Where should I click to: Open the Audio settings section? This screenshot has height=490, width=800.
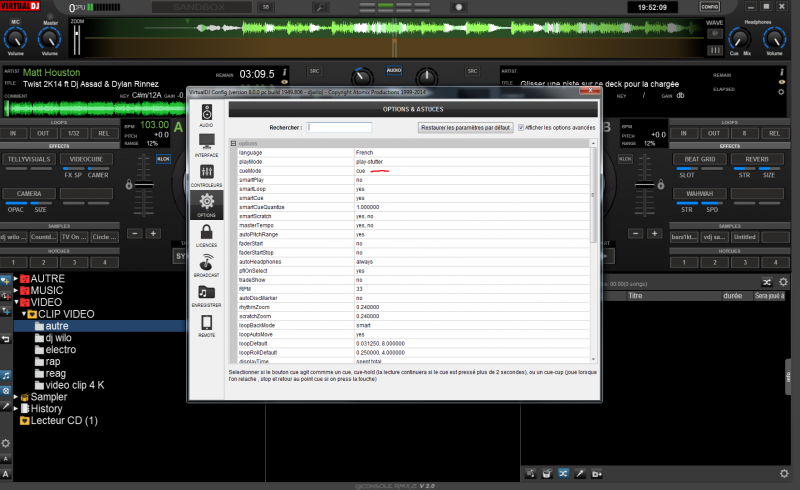click(x=207, y=115)
